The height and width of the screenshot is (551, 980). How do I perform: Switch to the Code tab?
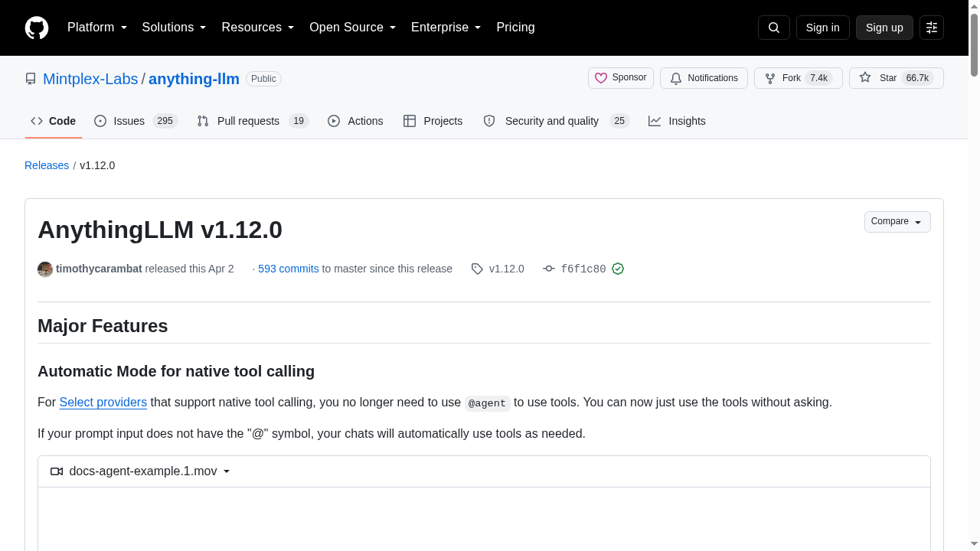click(54, 121)
